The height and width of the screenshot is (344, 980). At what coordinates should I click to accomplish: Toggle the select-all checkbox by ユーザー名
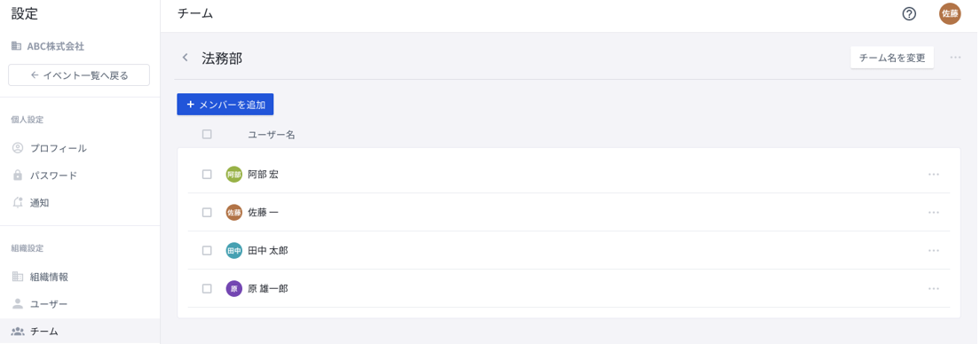pos(207,134)
